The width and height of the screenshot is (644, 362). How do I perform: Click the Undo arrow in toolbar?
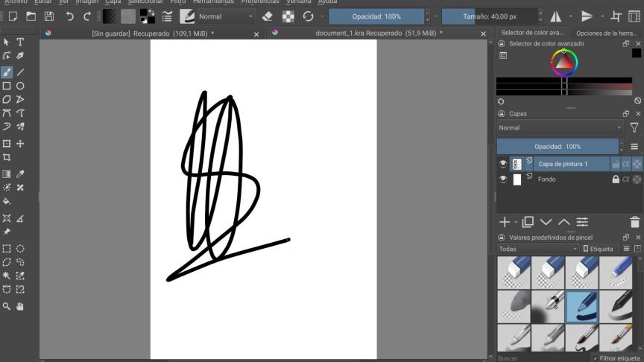click(69, 16)
